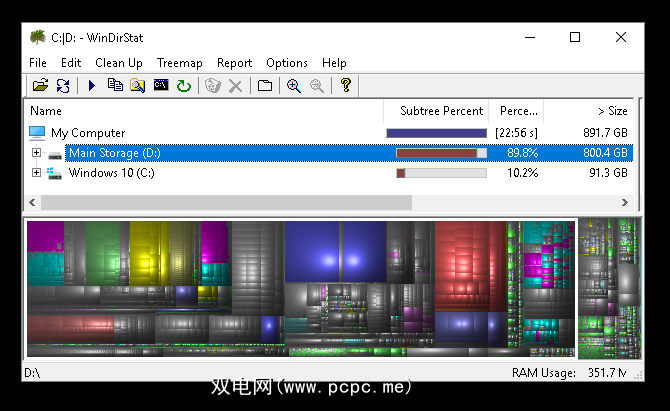Expand the Main Storage (D:) node
The image size is (670, 411).
36,153
